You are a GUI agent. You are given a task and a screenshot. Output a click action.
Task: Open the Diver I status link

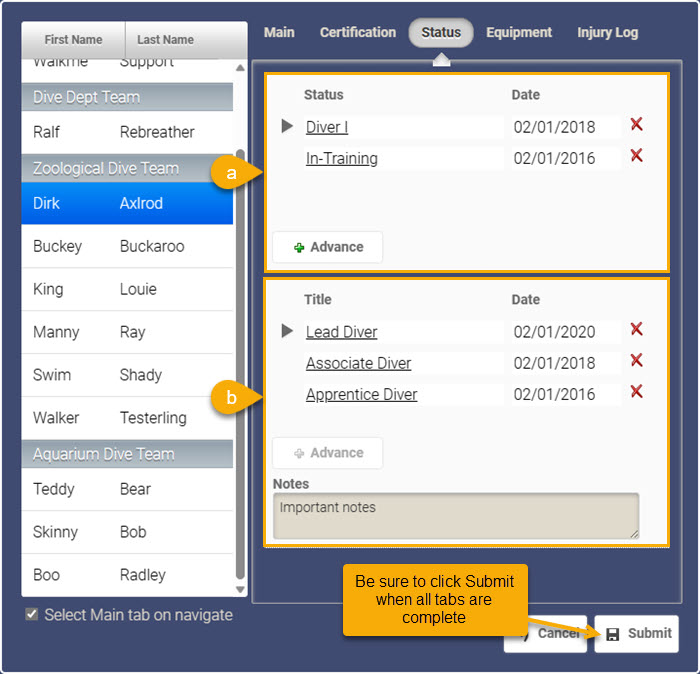tap(327, 127)
